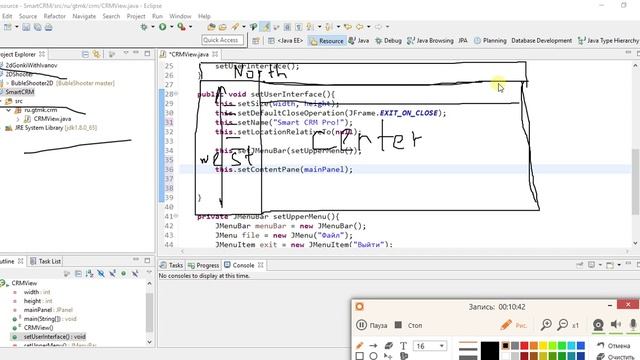Toggle the pencil drawing mode Рис
Image resolution: width=640 pixels, height=360 pixels.
tap(513, 325)
